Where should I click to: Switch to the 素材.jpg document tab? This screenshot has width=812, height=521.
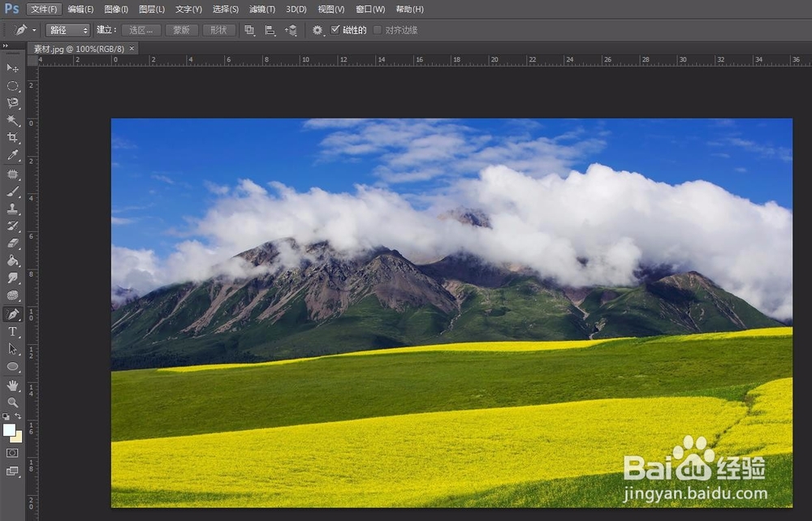click(79, 49)
